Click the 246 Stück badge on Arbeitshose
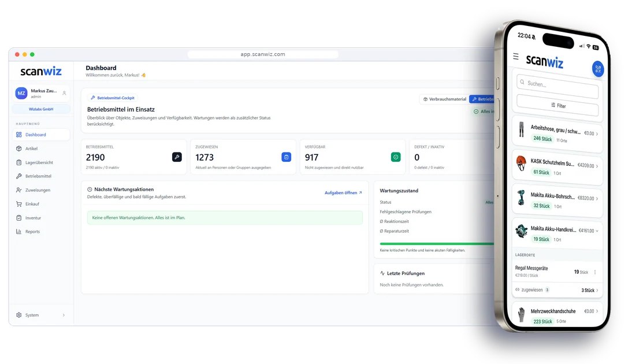The height and width of the screenshot is (364, 632). [542, 139]
